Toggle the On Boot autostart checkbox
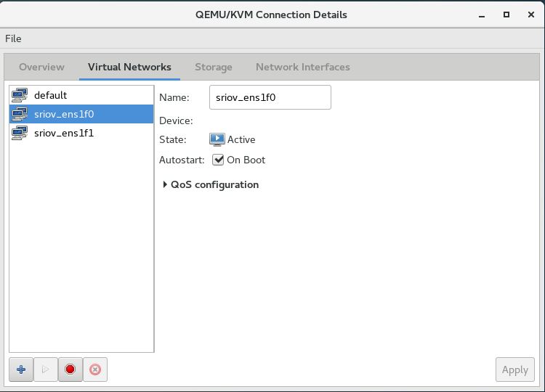 pos(218,160)
